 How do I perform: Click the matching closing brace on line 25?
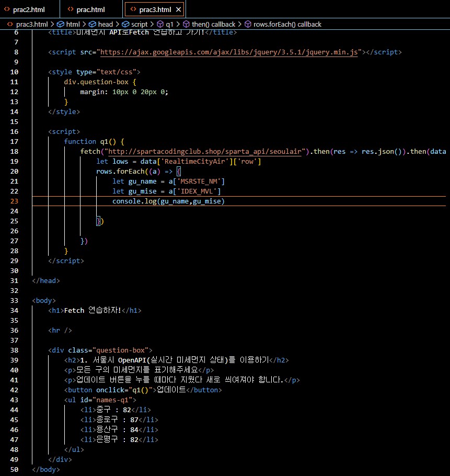(98, 221)
